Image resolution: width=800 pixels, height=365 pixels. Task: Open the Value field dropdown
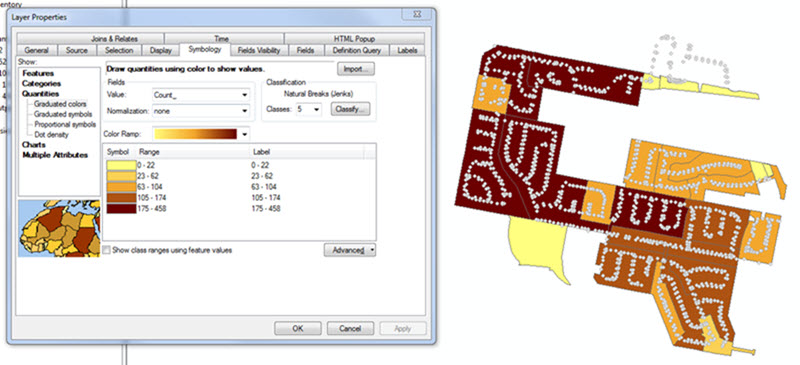coord(245,95)
